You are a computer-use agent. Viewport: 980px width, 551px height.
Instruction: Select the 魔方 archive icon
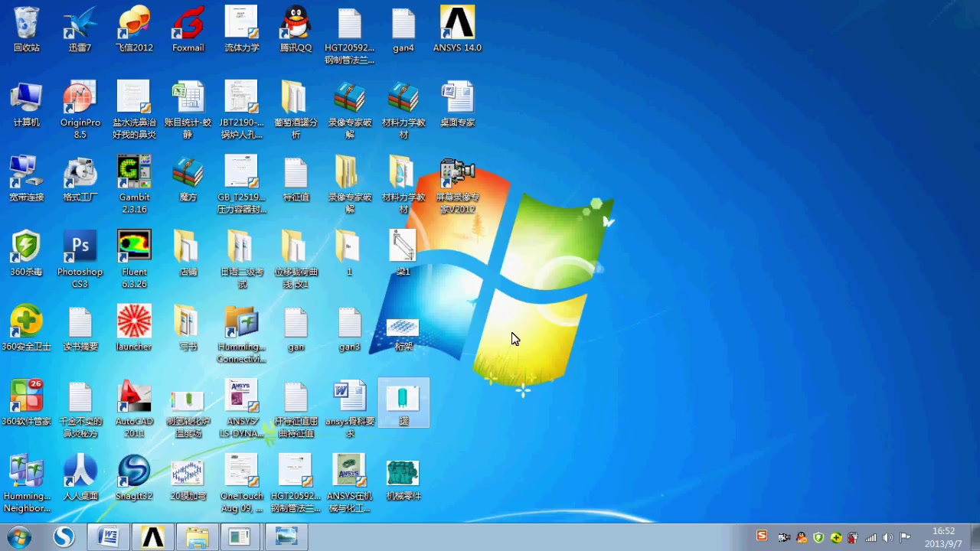(188, 181)
